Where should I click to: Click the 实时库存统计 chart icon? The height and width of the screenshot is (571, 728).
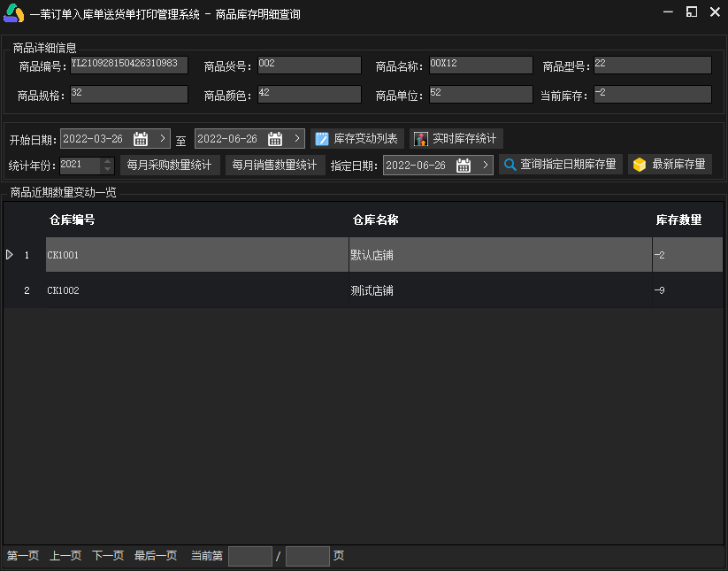click(421, 138)
